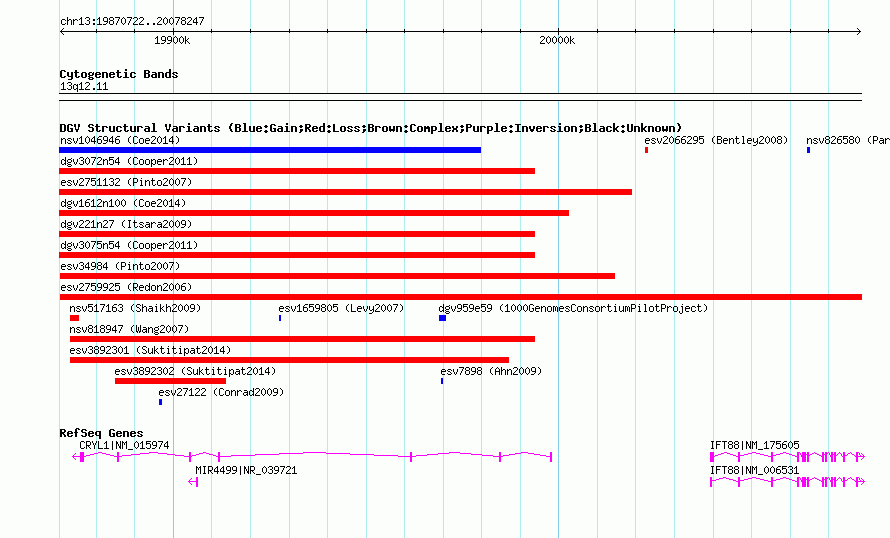This screenshot has height=538, width=890.
Task: Click the 13q12.11 band label
Action: (84, 86)
